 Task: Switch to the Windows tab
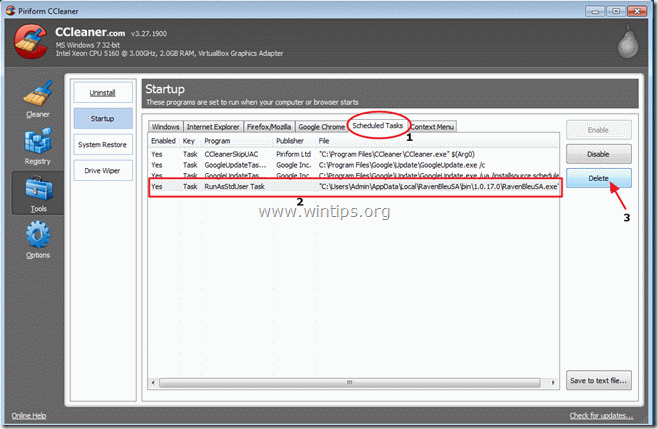[x=165, y=127]
